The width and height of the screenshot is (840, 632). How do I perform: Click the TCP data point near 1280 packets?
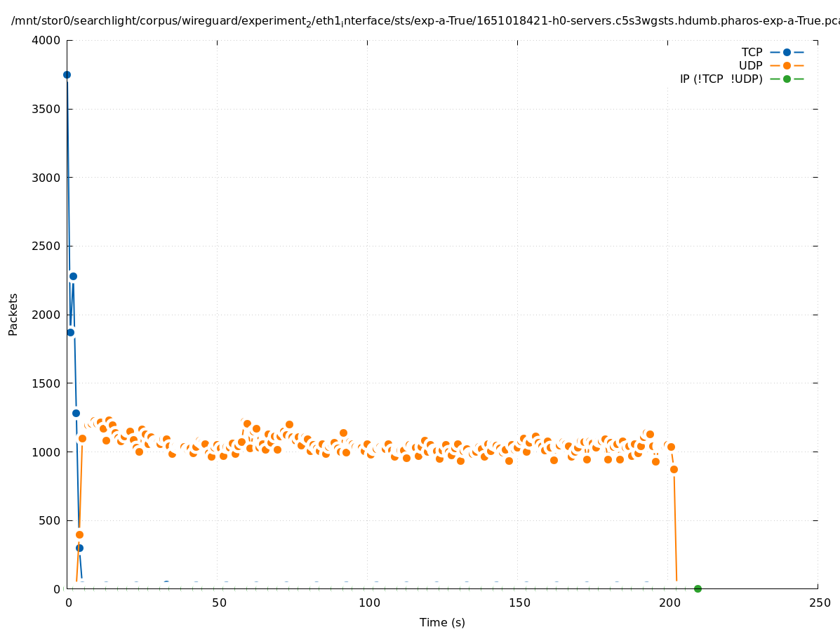pyautogui.click(x=76, y=413)
